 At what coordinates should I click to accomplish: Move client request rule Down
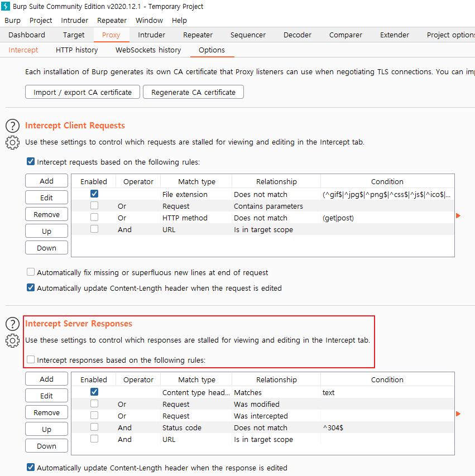[46, 248]
